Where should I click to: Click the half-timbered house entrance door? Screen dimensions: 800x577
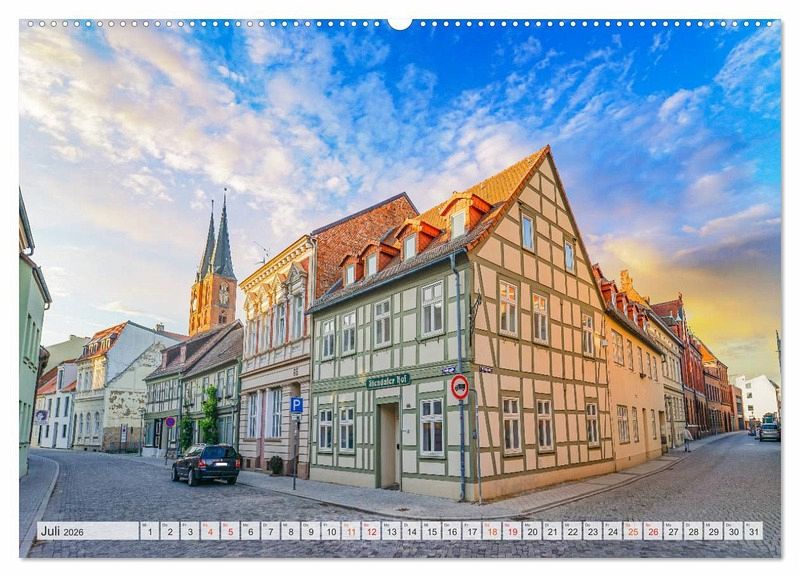coord(389,445)
